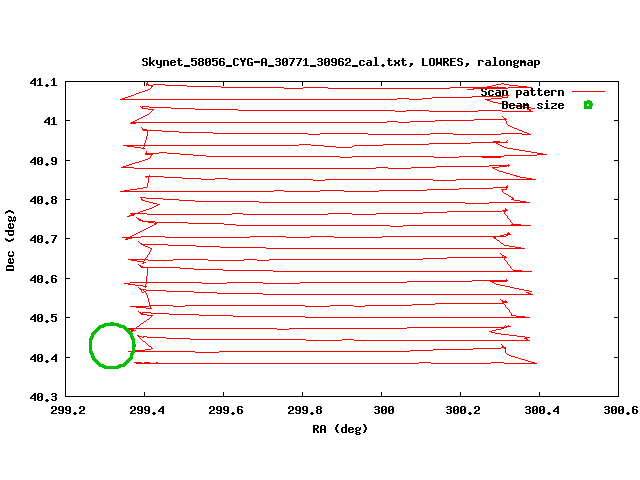The image size is (640, 480).
Task: Click the 40.5 Dec tick label
Action: click(43, 318)
